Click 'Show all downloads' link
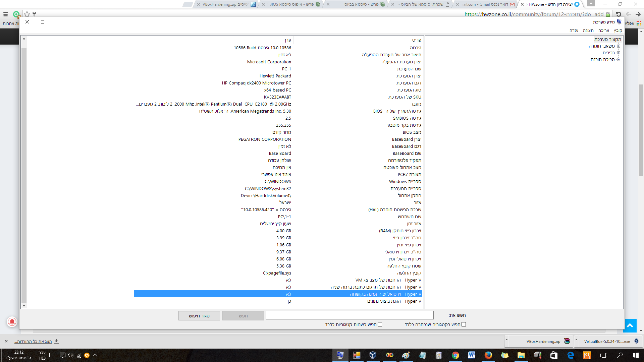 33,341
